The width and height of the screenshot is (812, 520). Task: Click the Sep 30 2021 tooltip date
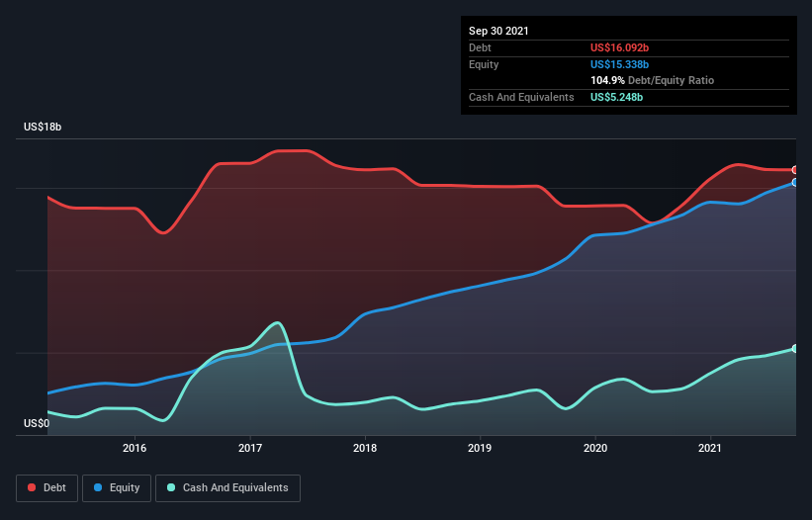[x=498, y=31]
